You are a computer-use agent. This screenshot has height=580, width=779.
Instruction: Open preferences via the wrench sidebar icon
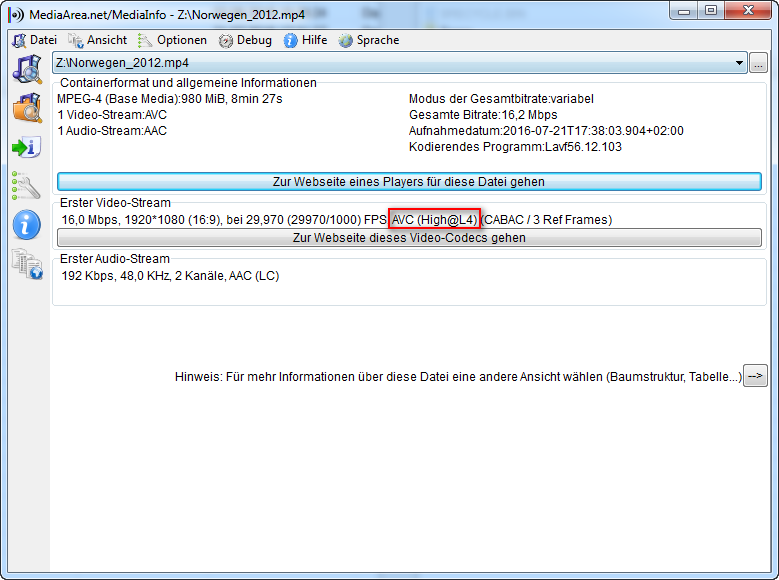25,186
